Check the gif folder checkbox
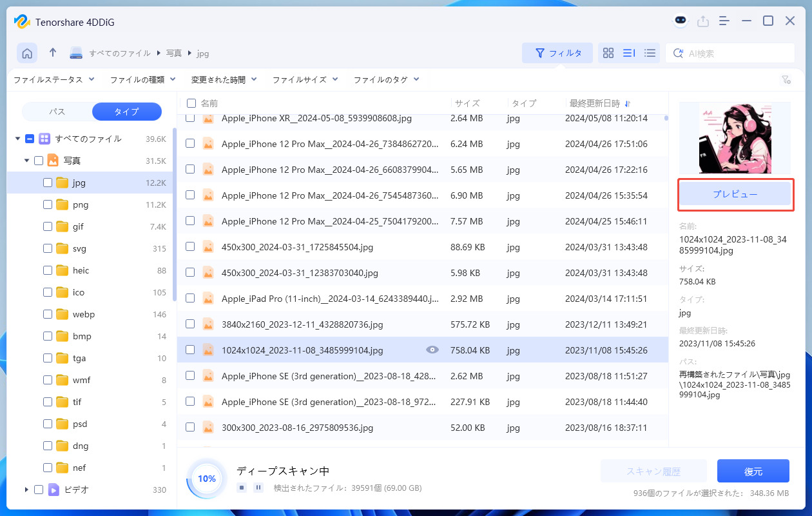This screenshot has height=516, width=812. coord(48,226)
